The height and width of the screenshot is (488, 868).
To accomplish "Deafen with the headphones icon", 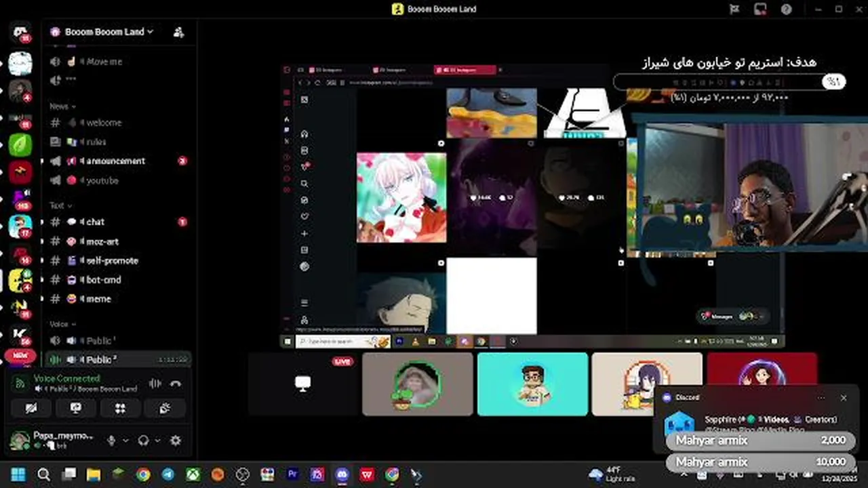I will tap(143, 441).
